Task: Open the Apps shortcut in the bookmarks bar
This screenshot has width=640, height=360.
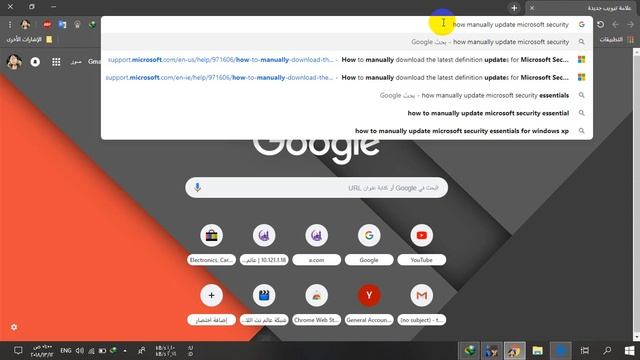Action: point(616,40)
